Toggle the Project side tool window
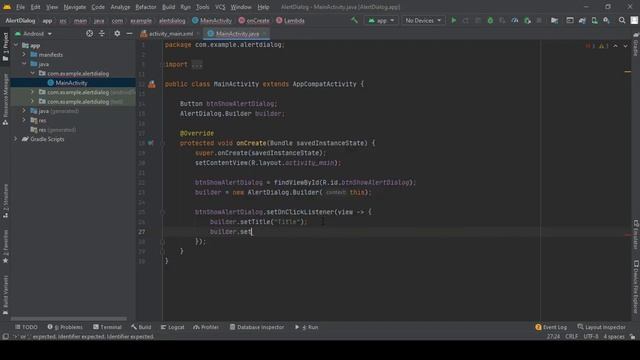 point(5,47)
